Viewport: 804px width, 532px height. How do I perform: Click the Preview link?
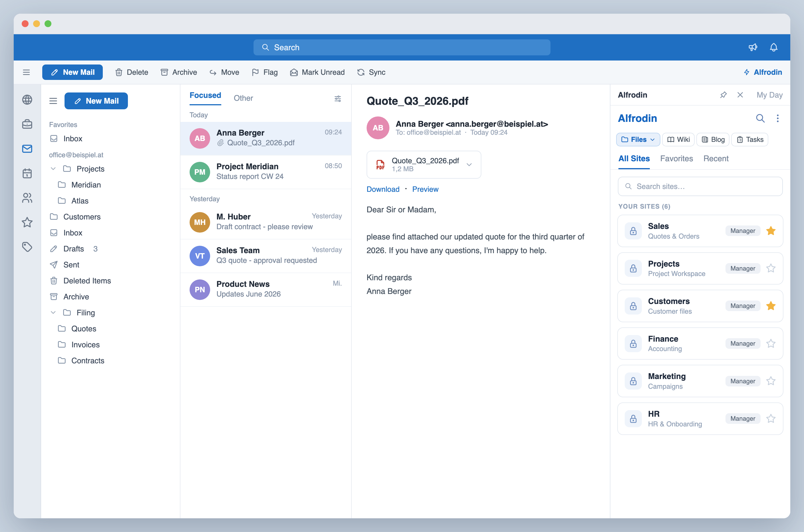pyautogui.click(x=425, y=189)
